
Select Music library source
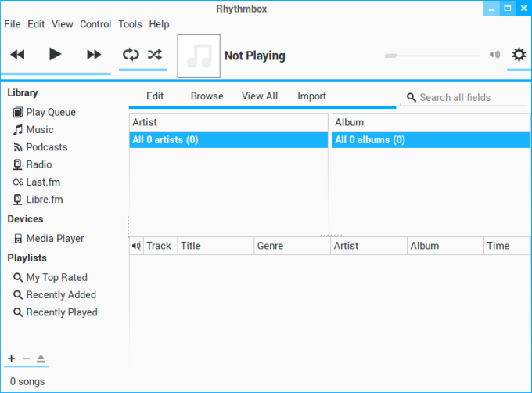click(33, 130)
